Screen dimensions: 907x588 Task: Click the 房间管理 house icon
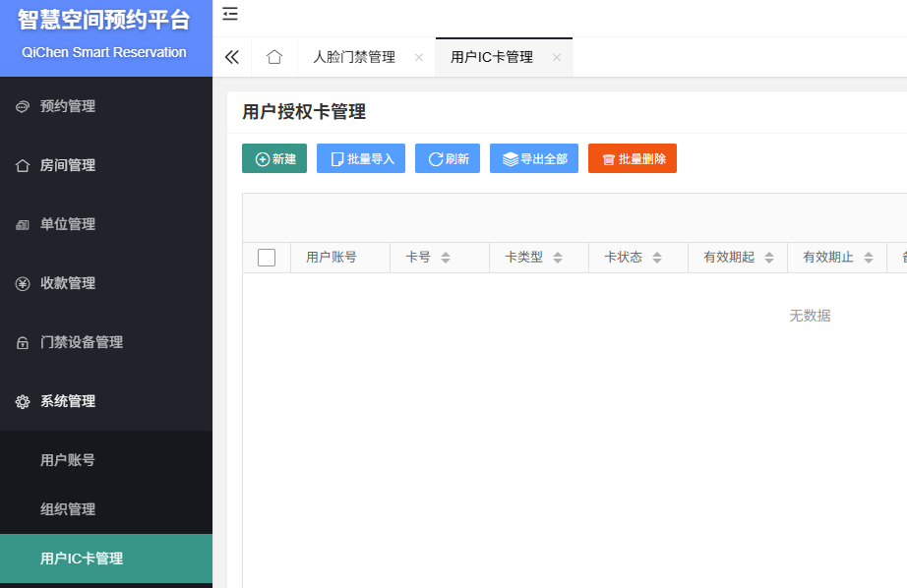[22, 166]
